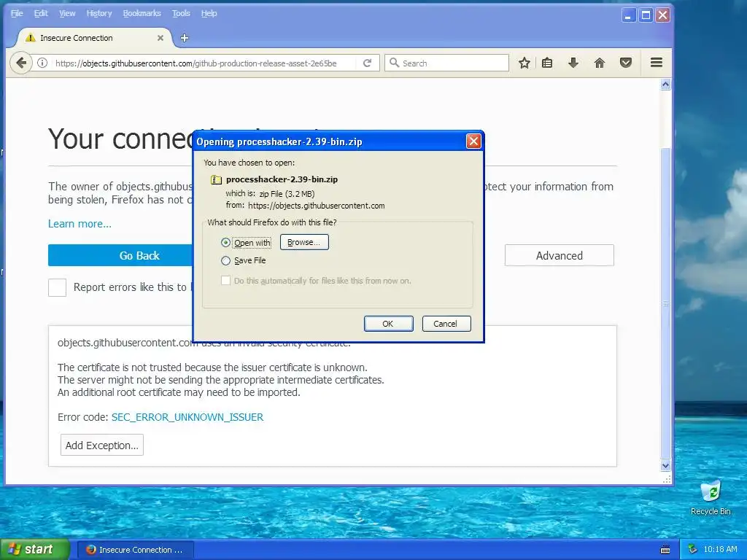Click the Go Back button

[120, 256]
